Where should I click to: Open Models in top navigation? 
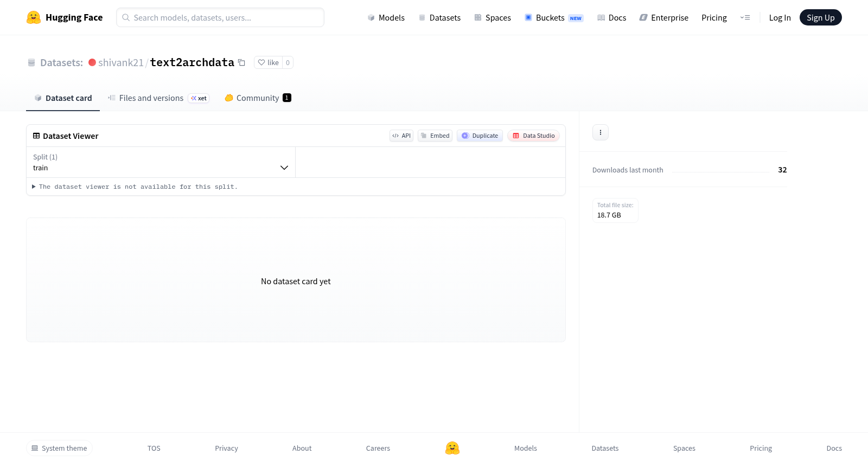click(386, 17)
